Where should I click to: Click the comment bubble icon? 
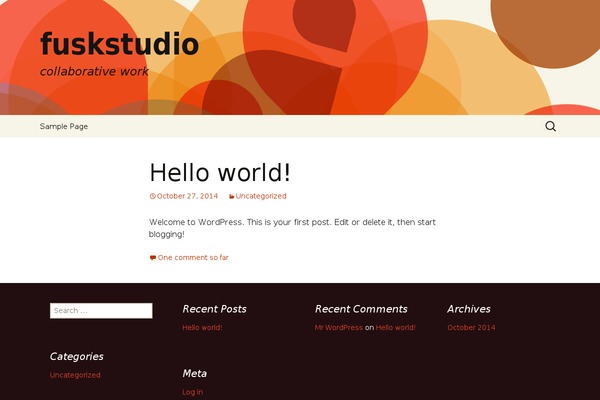(153, 258)
